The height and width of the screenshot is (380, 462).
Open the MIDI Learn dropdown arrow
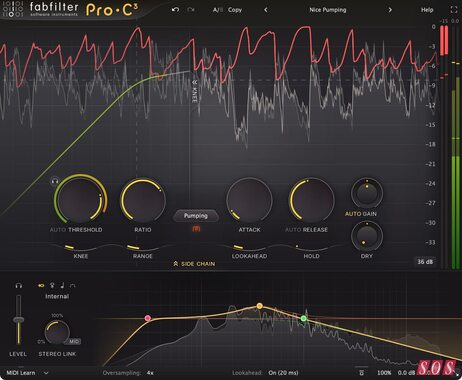[46, 373]
